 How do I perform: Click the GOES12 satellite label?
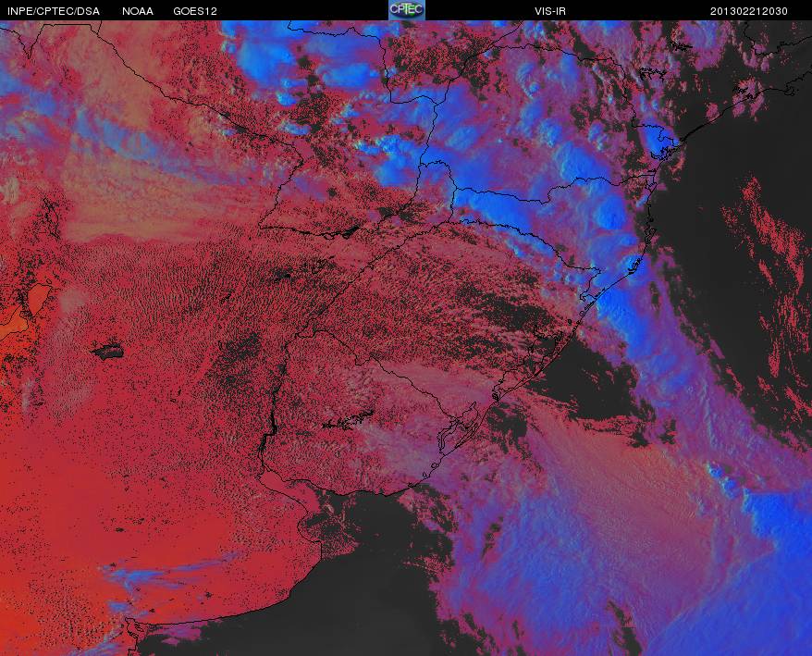[195, 11]
